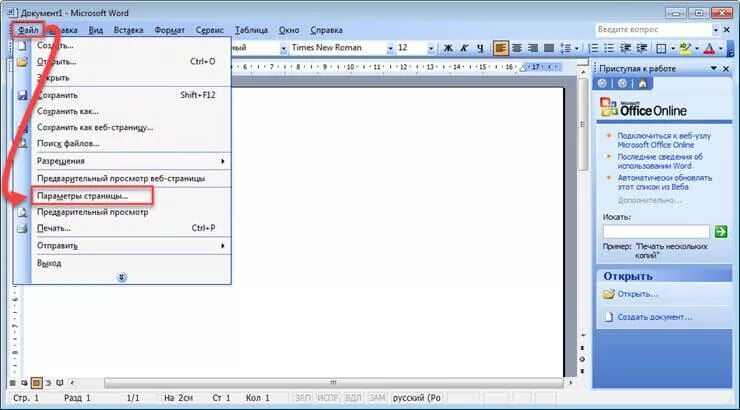Viewport: 740px width, 410px height.
Task: Click the Открыть… link in task pane
Action: pyautogui.click(x=637, y=294)
